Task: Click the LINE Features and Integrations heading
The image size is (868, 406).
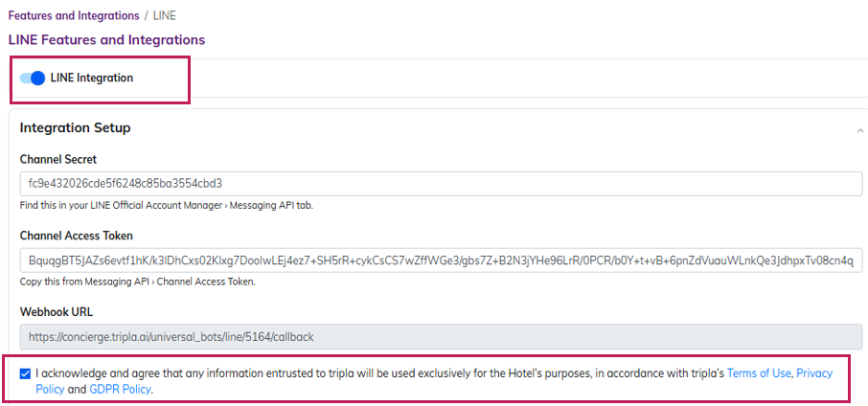Action: point(106,40)
